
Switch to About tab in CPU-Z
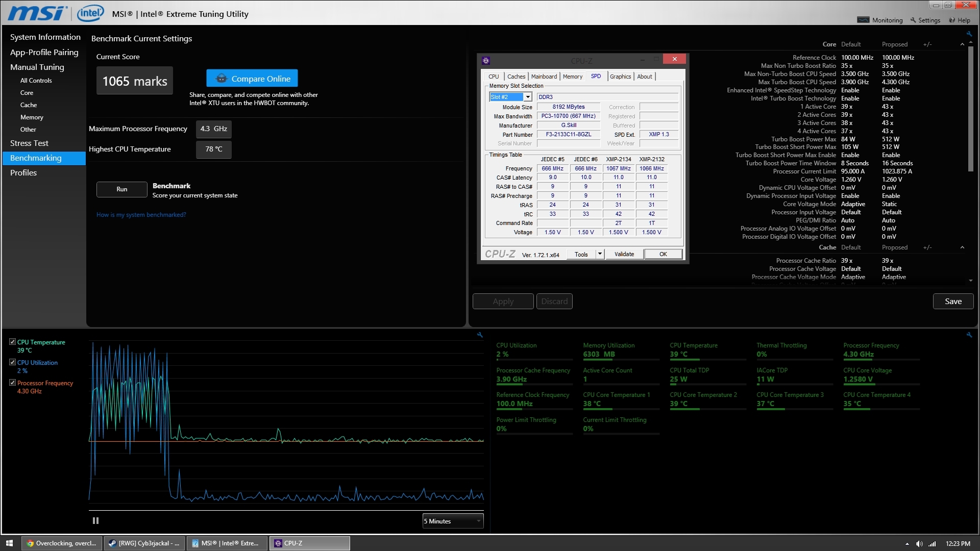(x=645, y=77)
